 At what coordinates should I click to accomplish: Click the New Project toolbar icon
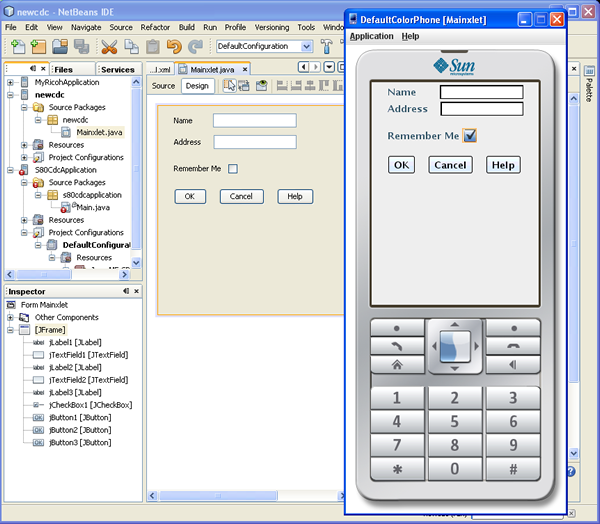38,46
